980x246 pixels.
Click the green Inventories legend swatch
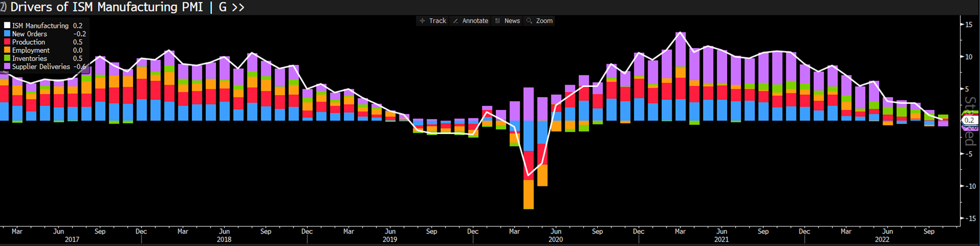(7, 58)
